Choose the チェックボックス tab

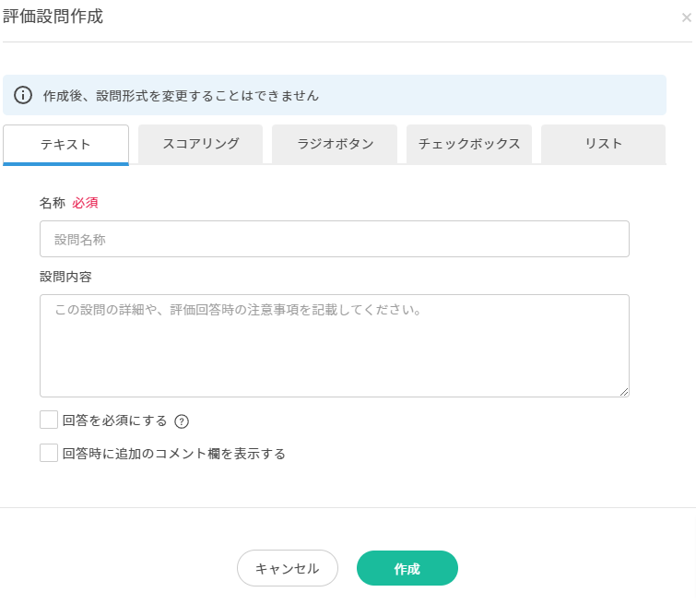[x=468, y=144]
